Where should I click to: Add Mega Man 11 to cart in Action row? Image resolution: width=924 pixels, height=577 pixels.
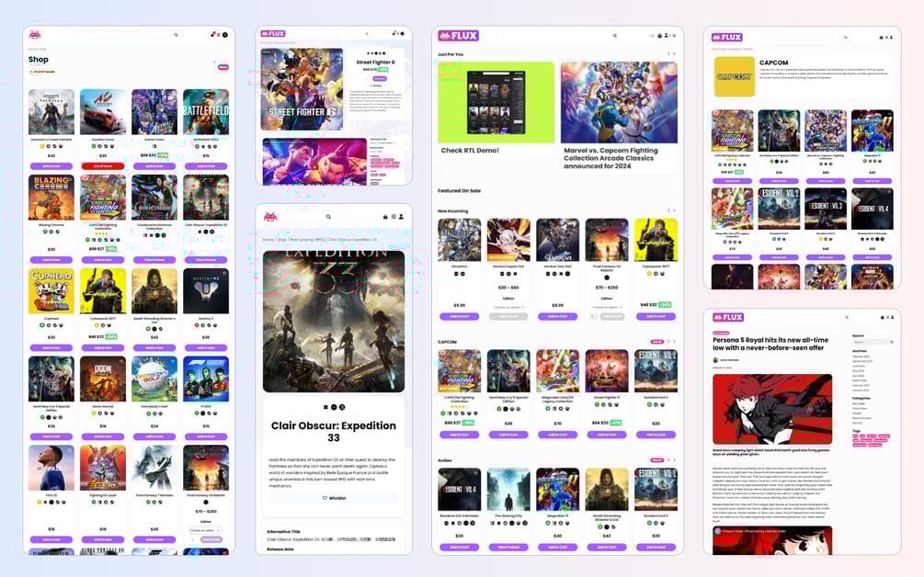pyautogui.click(x=557, y=547)
